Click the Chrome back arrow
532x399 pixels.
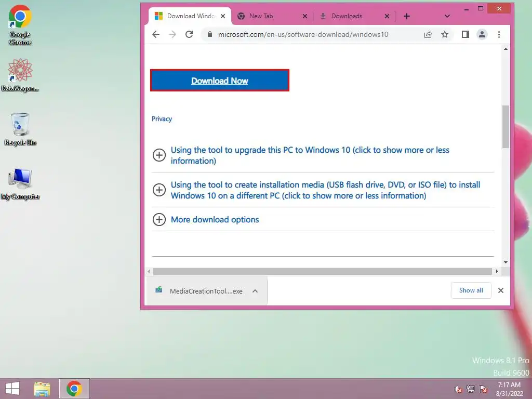[156, 34]
